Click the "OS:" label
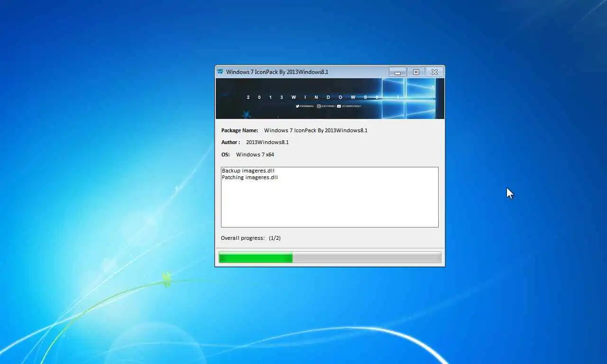The width and height of the screenshot is (607, 364). click(x=225, y=155)
